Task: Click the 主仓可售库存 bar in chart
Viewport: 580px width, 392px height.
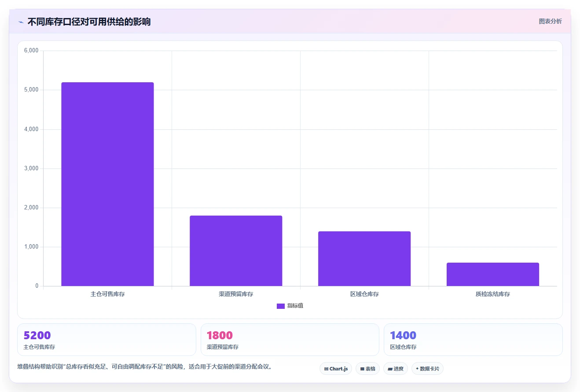Action: [x=107, y=184]
